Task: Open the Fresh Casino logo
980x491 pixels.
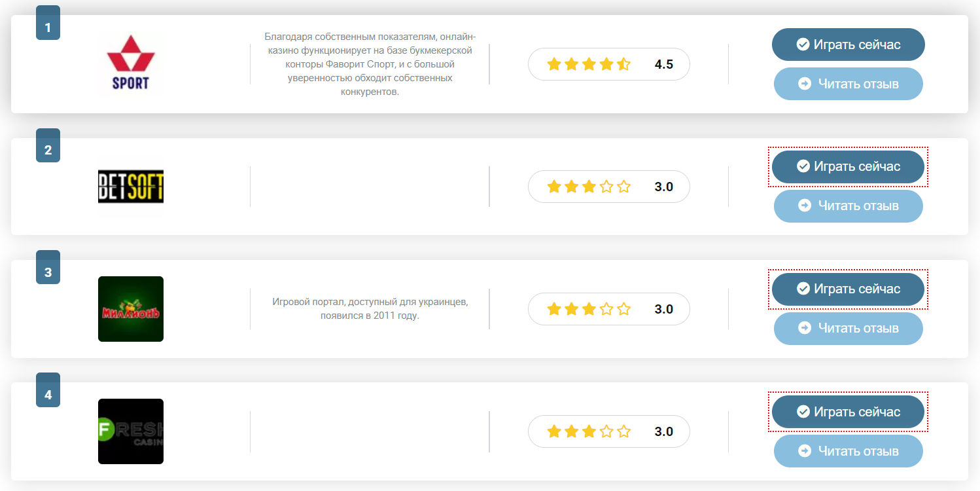Action: 131,431
